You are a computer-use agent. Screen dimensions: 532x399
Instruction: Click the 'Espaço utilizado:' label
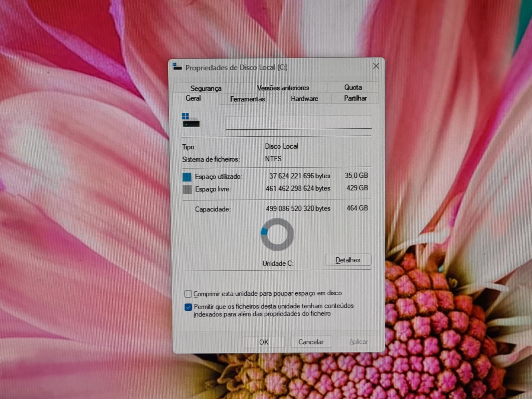click(x=218, y=177)
